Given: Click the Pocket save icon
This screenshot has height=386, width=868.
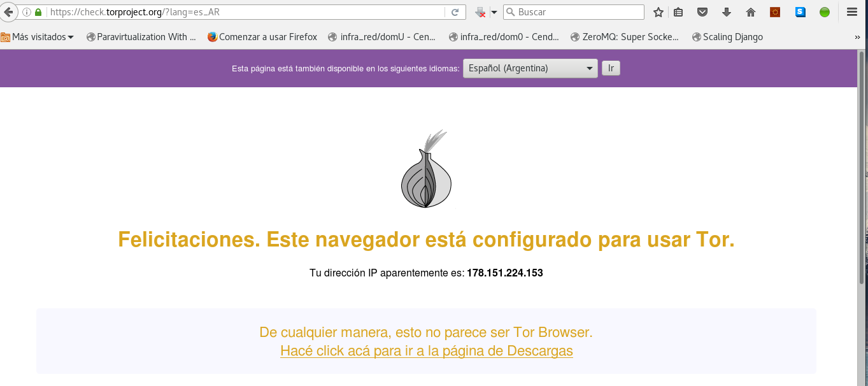Looking at the screenshot, I should point(702,12).
